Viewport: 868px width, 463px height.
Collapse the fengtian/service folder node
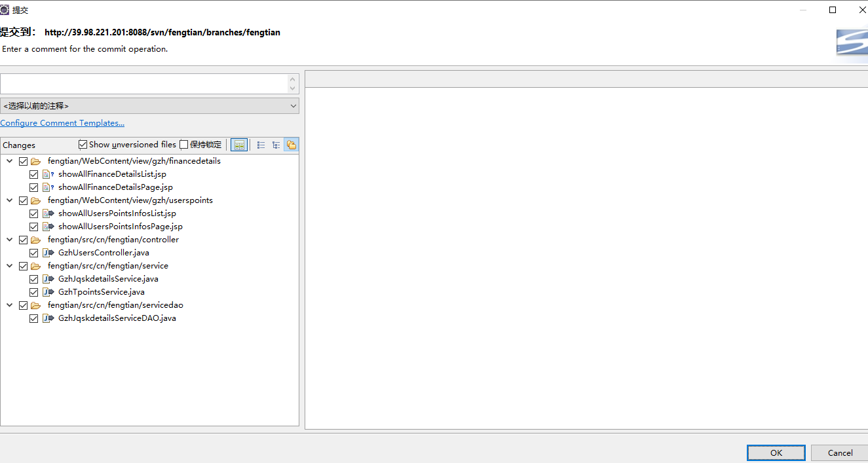pyautogui.click(x=10, y=266)
